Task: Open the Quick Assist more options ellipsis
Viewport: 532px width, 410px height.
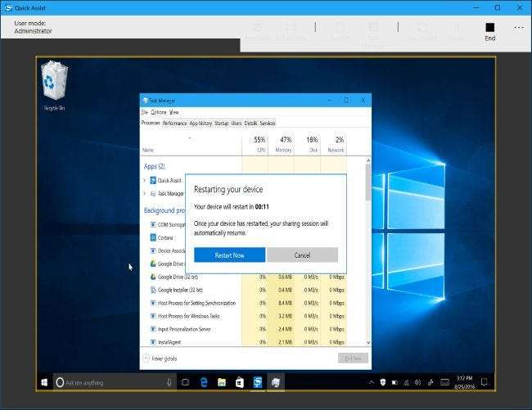Action: pyautogui.click(x=518, y=27)
